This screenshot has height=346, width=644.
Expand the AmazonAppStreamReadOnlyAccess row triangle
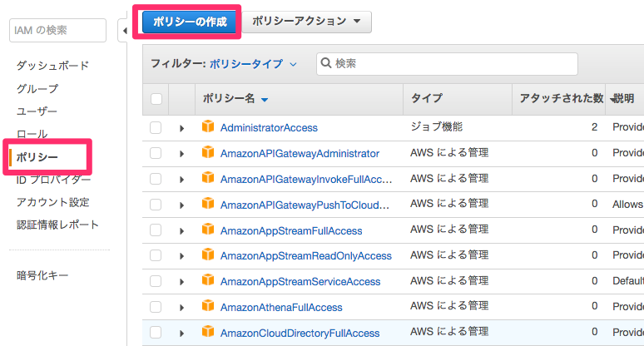(182, 256)
